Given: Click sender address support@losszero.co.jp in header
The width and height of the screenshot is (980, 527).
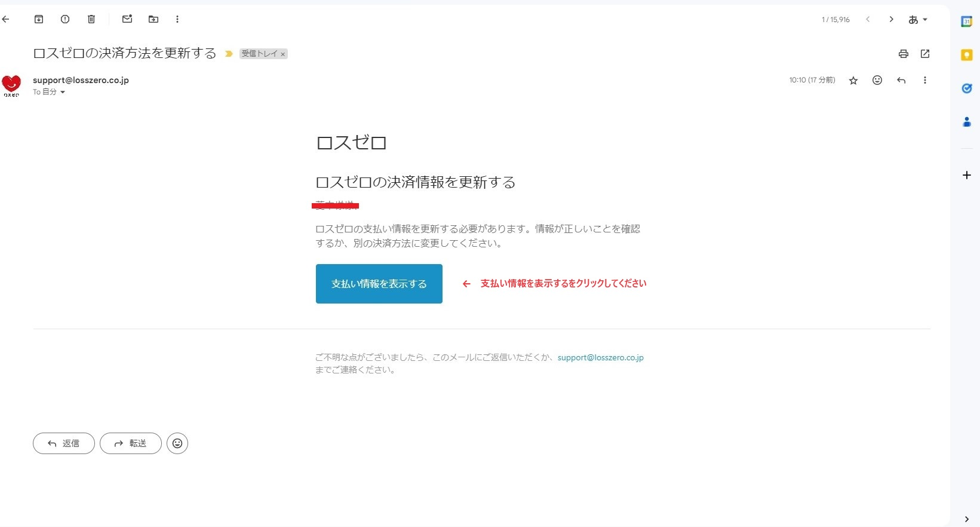Looking at the screenshot, I should (81, 80).
